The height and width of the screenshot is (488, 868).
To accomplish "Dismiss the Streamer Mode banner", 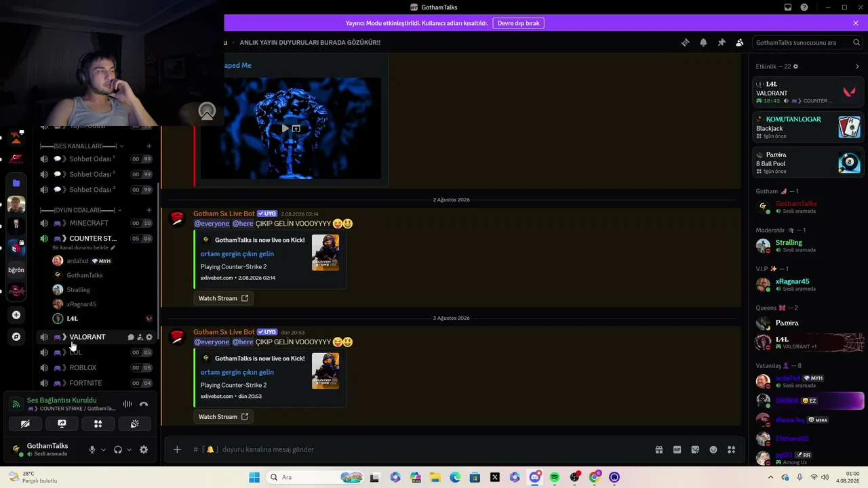I will click(x=856, y=23).
